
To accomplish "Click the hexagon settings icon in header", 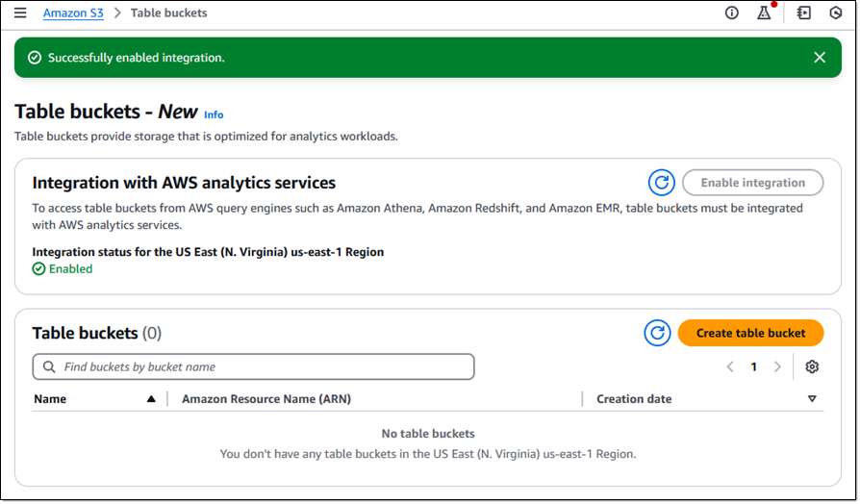I will [835, 13].
